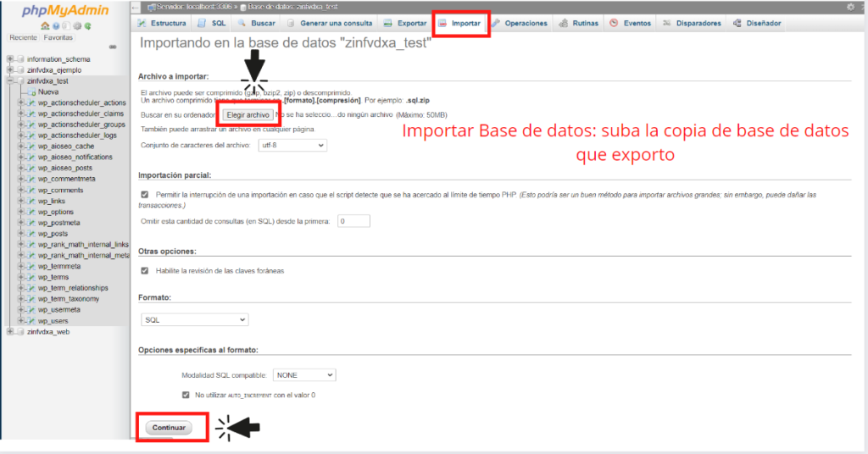The image size is (868, 454).
Task: Open navigation settings gear in sidebar
Action: pos(77,26)
